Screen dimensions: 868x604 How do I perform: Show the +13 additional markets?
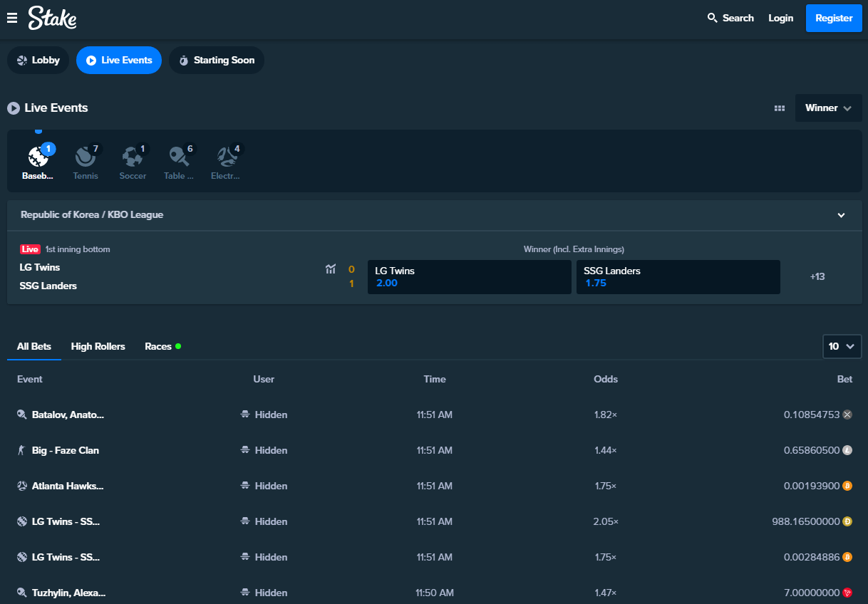[x=817, y=276]
